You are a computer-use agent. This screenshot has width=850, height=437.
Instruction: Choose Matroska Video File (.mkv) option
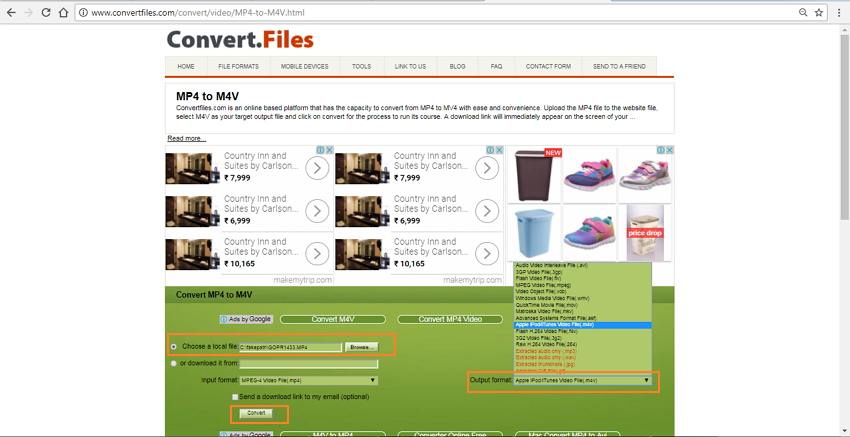click(582, 311)
